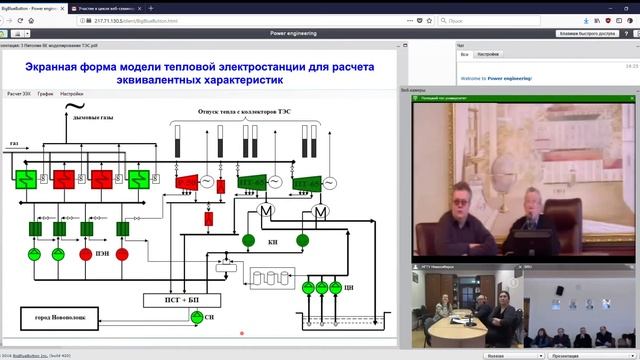The image size is (640, 360).
Task: Click the 'ПСГ + БП' block
Action: click(182, 300)
